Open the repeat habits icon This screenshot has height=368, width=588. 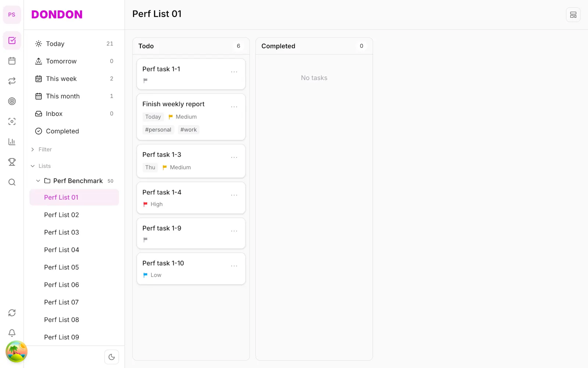(x=12, y=81)
